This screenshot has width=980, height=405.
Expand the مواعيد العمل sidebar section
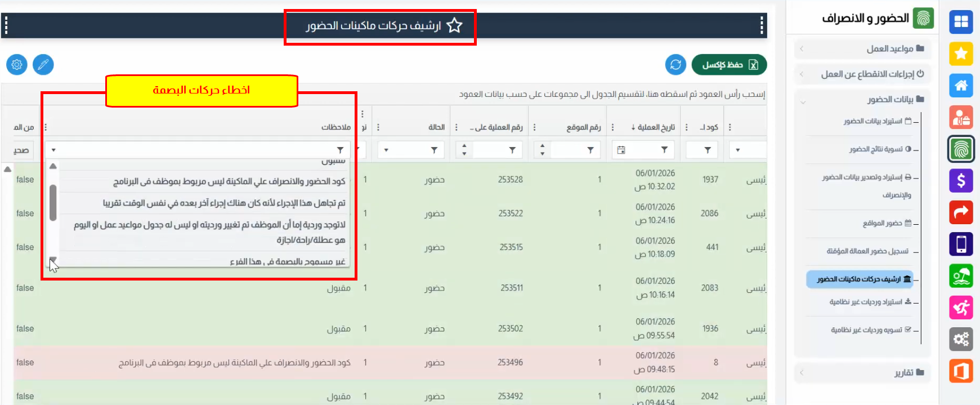[x=862, y=49]
